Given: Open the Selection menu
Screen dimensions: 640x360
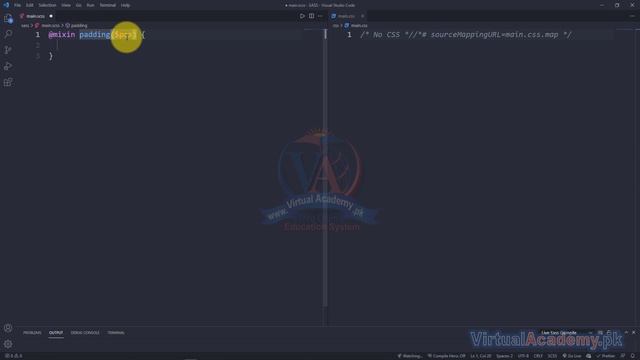Looking at the screenshot, I should (x=47, y=5).
